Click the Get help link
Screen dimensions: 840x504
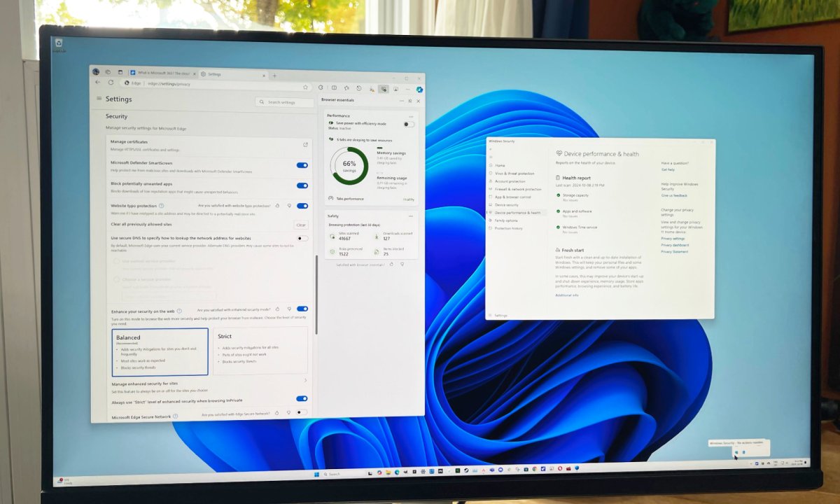tap(668, 169)
